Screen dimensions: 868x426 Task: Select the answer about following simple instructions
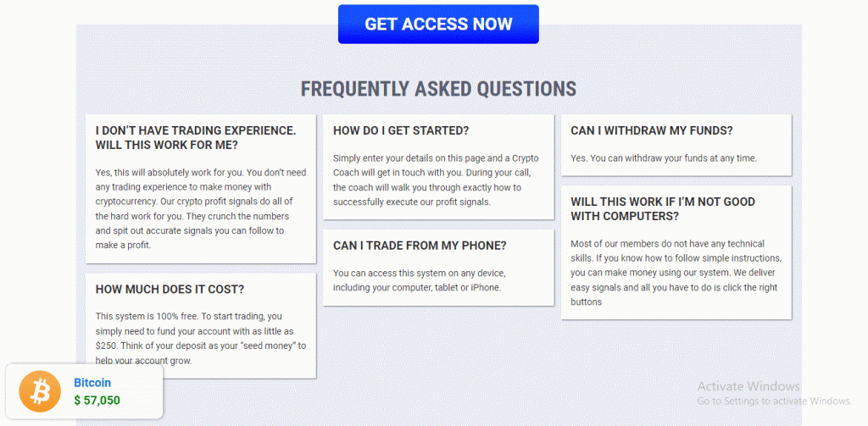676,274
